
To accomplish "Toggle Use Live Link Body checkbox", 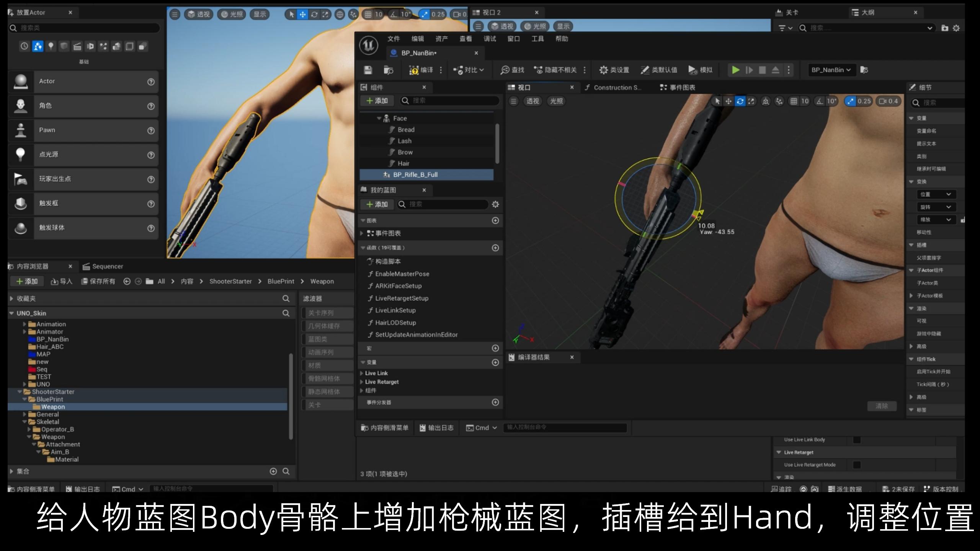I will point(857,440).
